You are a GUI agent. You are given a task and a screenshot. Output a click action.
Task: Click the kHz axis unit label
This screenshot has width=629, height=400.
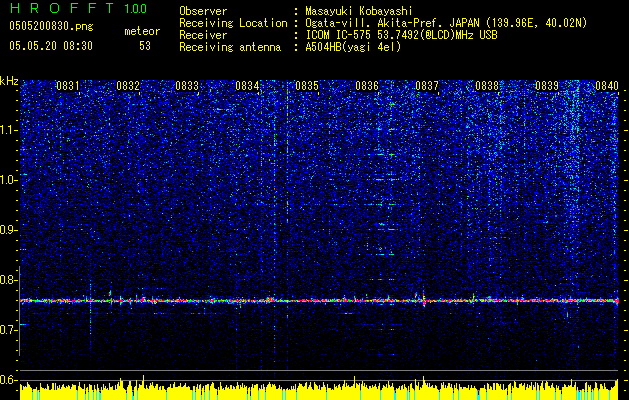point(9,81)
